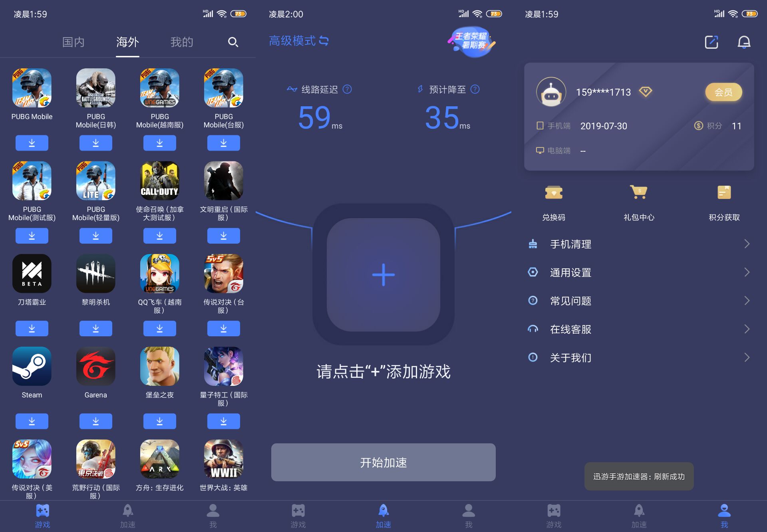Click the 黎明杀机 game icon

coord(95,274)
